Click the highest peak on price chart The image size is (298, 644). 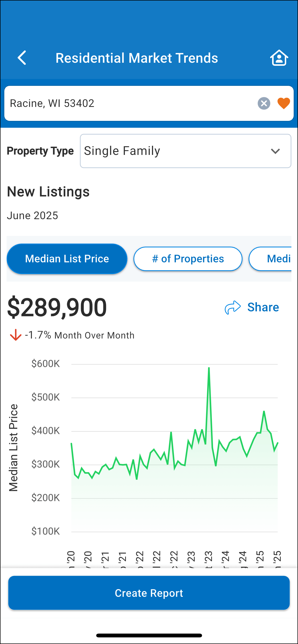tap(209, 368)
